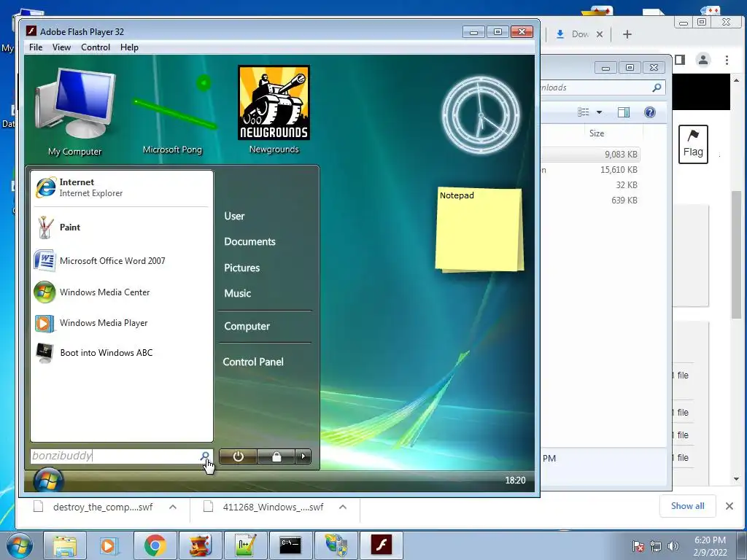Toggle Chrome side panel icon
This screenshot has width=747, height=560.
pos(680,60)
